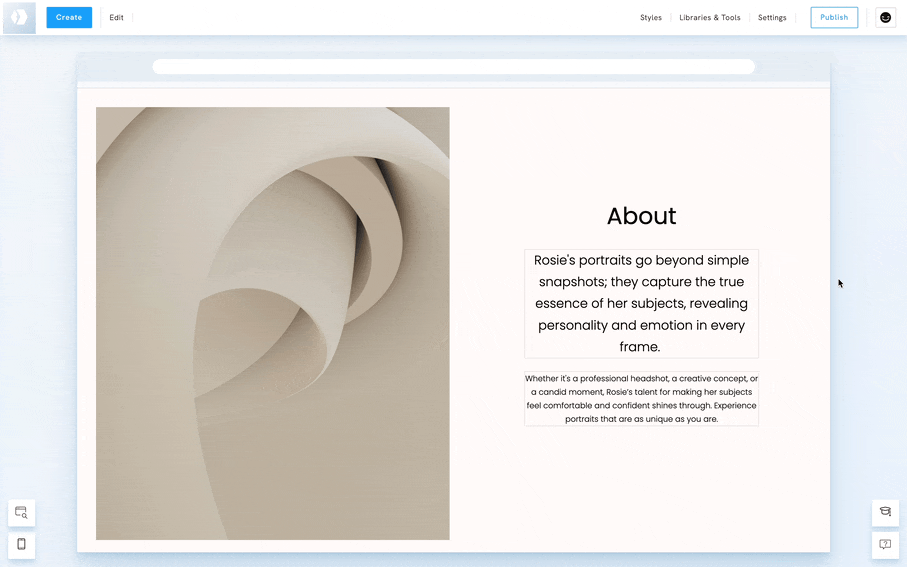Click the browser address bar field
Screen dimensions: 907x567
click(x=454, y=67)
